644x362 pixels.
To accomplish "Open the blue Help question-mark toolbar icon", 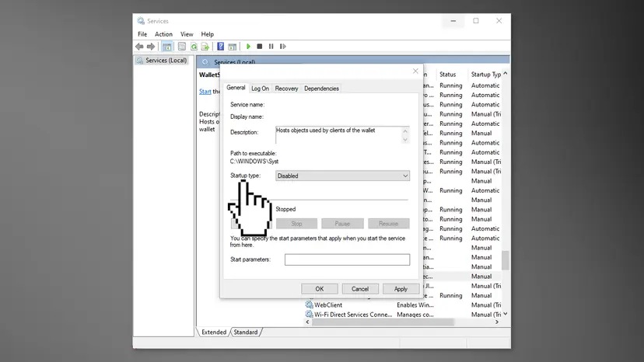I will tap(221, 47).
